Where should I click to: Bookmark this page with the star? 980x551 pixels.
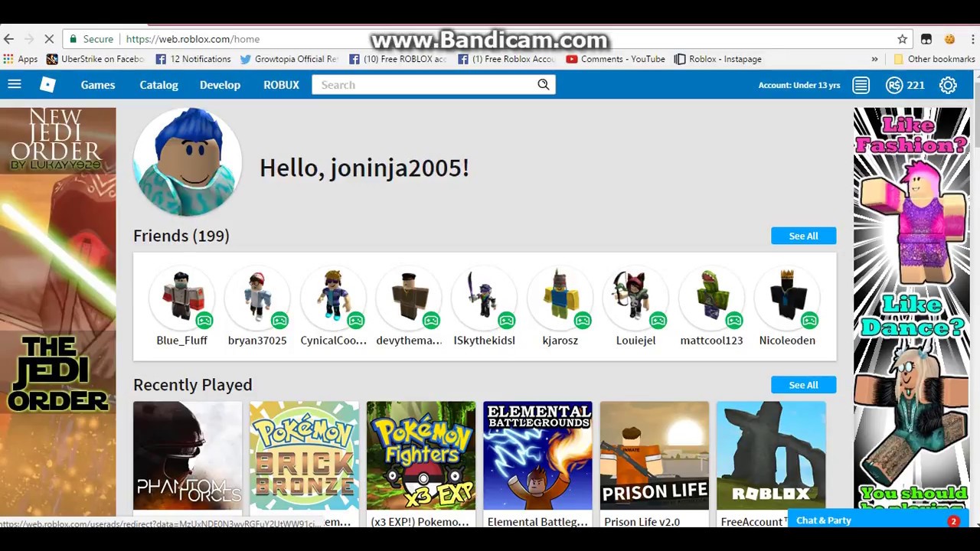coord(903,39)
